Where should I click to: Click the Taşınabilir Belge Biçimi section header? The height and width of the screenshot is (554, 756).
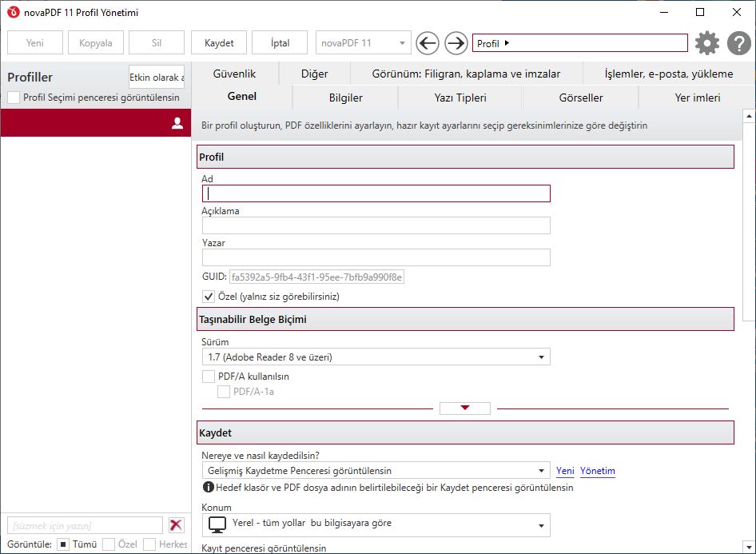pyautogui.click(x=465, y=319)
